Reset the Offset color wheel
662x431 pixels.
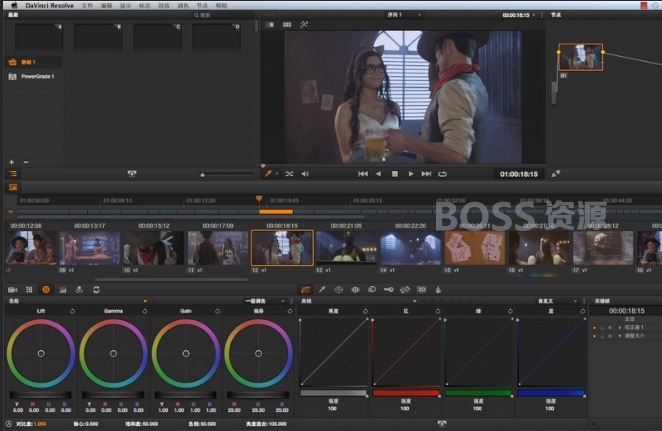tap(290, 311)
